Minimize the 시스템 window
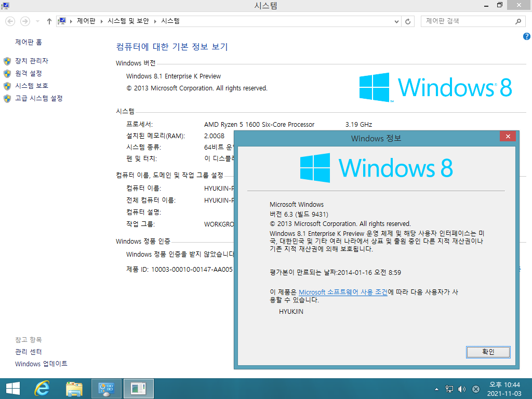Image resolution: width=532 pixels, height=399 pixels. (x=486, y=5)
